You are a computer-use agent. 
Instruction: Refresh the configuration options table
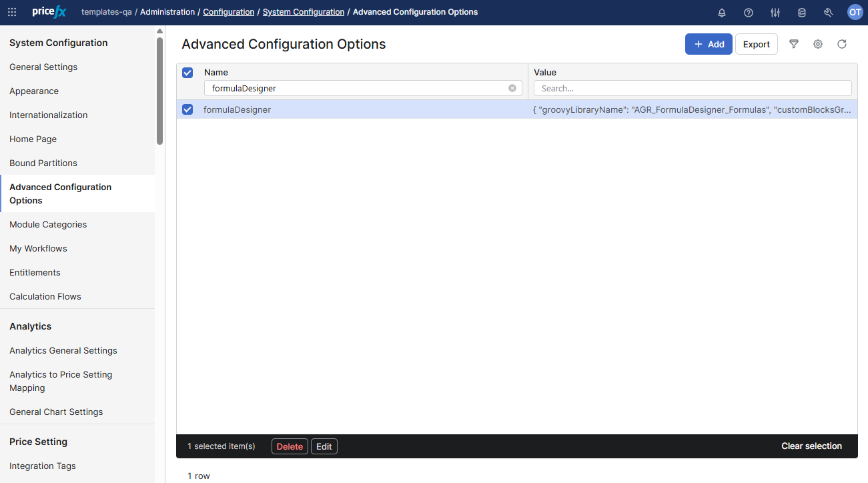tap(842, 44)
